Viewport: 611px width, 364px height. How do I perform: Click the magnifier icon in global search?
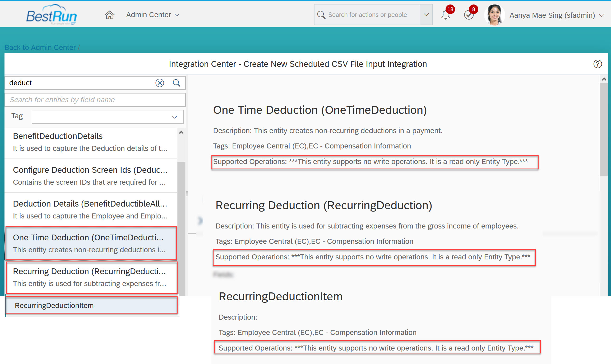tap(321, 15)
